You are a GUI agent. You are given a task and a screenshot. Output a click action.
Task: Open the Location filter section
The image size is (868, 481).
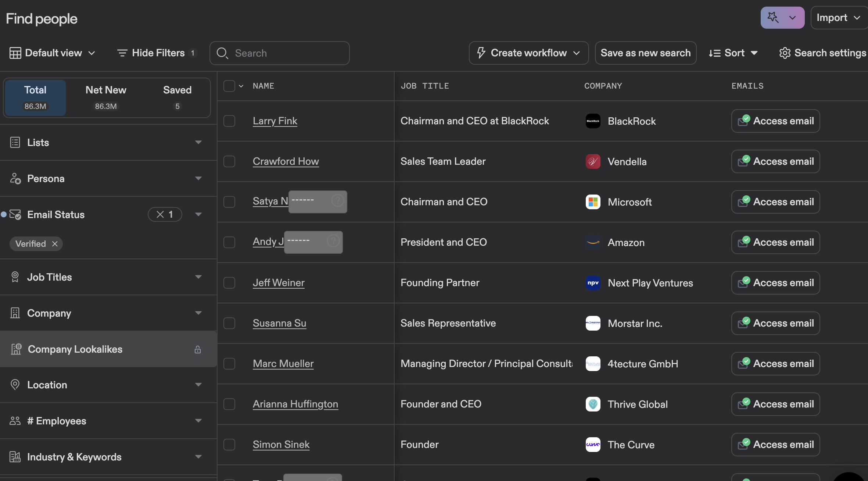(108, 385)
